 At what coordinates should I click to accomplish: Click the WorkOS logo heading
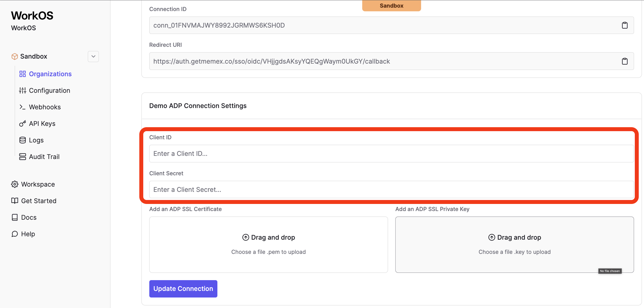(x=32, y=15)
